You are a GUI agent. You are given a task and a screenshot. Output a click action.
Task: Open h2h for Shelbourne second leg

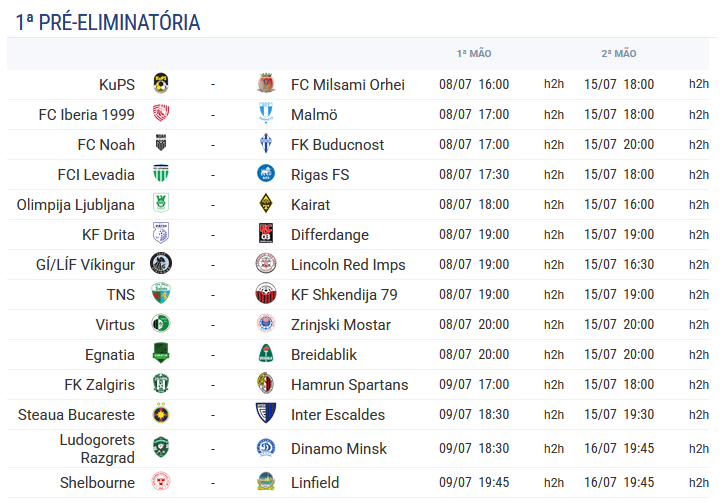pyautogui.click(x=699, y=483)
